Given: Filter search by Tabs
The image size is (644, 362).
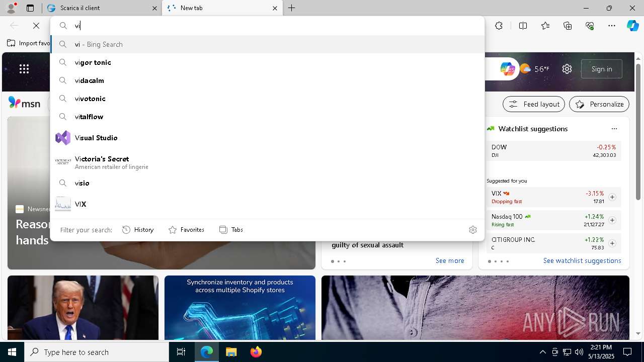Looking at the screenshot, I should point(231,230).
